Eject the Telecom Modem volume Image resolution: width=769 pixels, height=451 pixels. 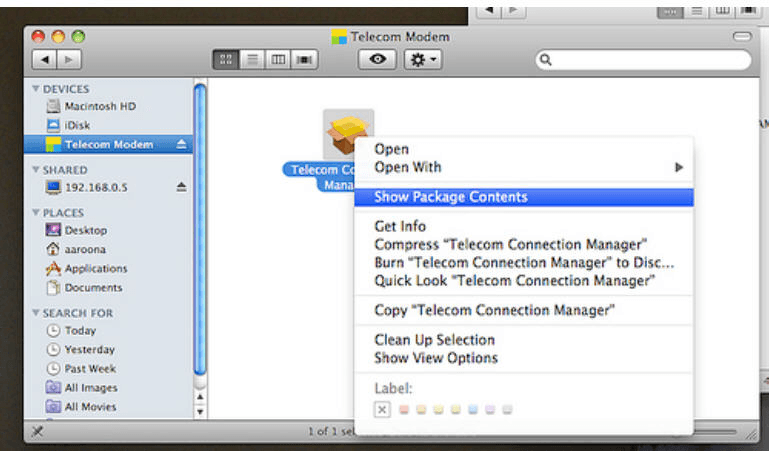click(181, 144)
